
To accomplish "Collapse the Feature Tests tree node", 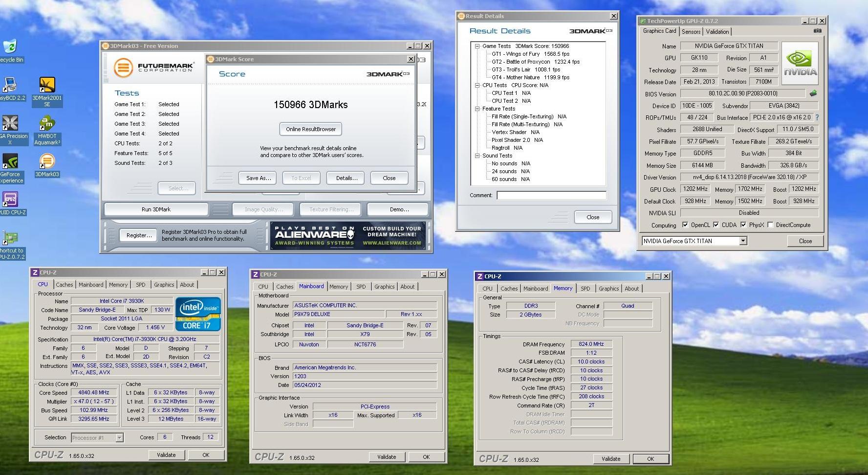I will (x=477, y=109).
